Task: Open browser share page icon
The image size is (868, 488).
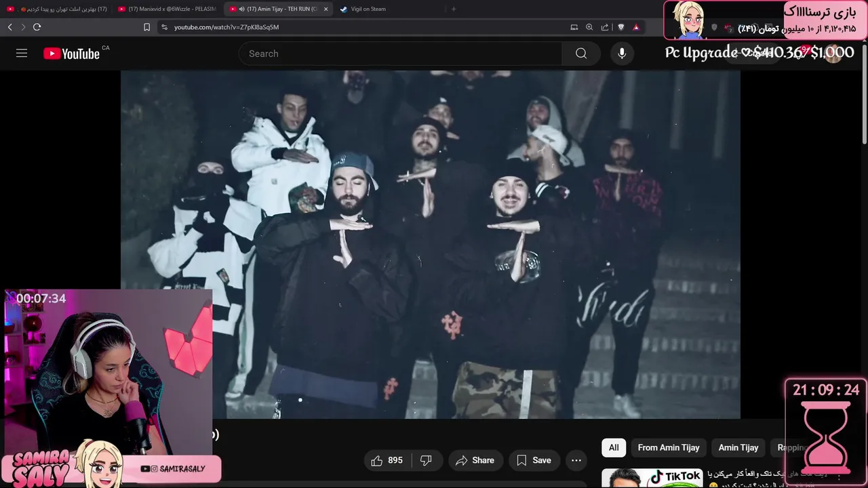Action: click(x=604, y=27)
